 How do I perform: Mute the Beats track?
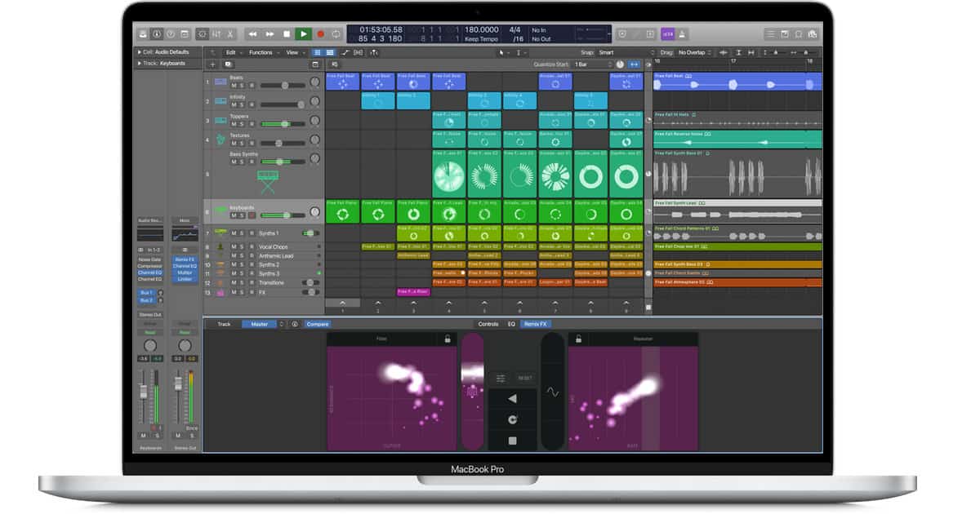point(234,85)
